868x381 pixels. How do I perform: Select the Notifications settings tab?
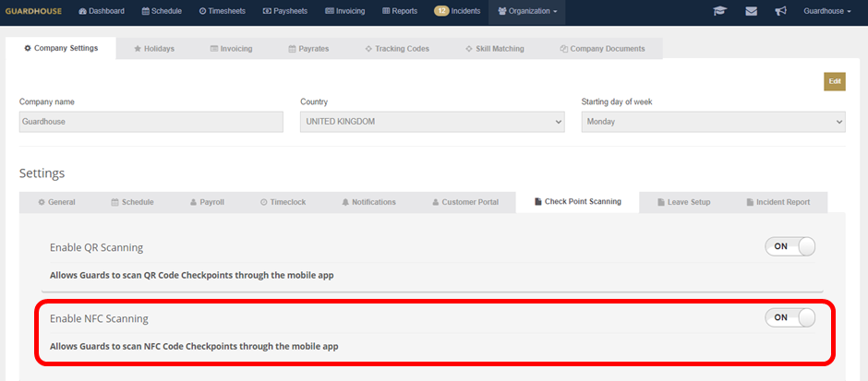(368, 202)
